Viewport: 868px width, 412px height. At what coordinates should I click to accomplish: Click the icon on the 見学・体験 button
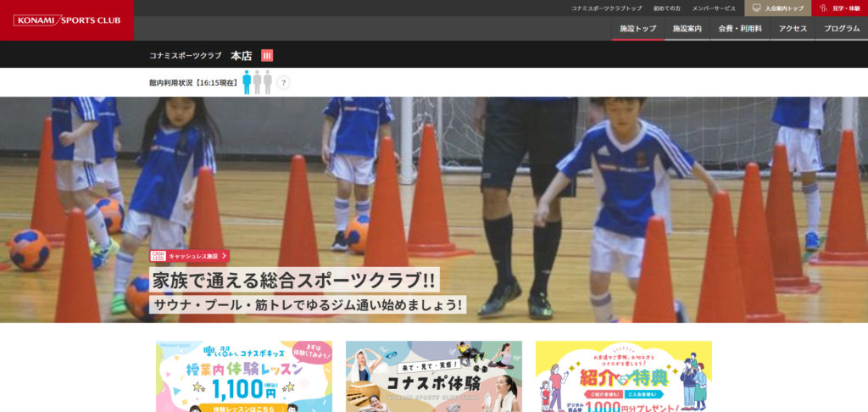click(x=822, y=8)
